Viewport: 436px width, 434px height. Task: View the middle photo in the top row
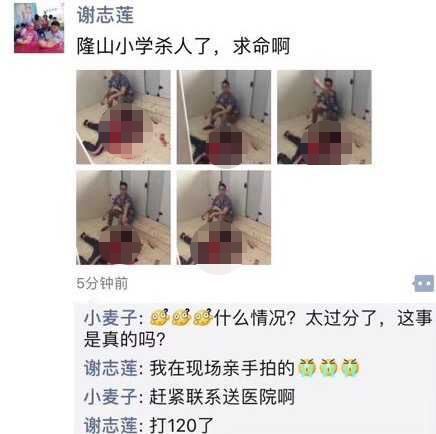pyautogui.click(x=224, y=117)
